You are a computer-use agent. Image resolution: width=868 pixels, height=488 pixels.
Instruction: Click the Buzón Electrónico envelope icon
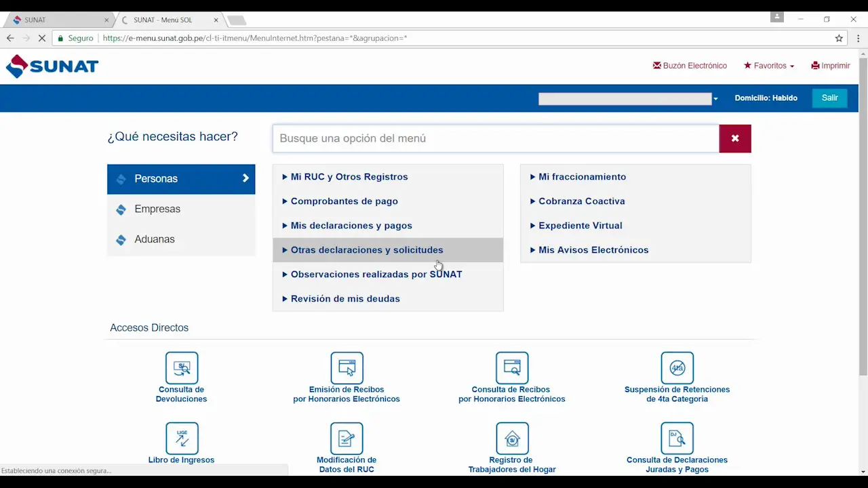coord(656,66)
